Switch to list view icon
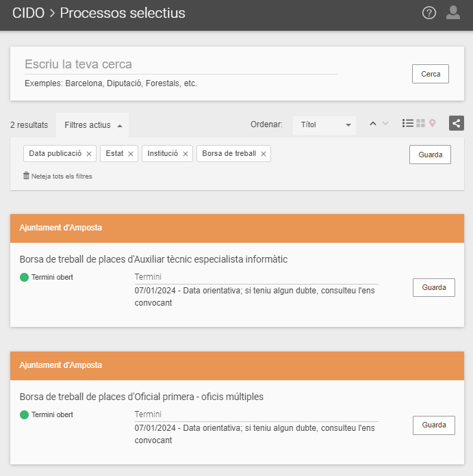This screenshot has width=473, height=476. [x=408, y=123]
